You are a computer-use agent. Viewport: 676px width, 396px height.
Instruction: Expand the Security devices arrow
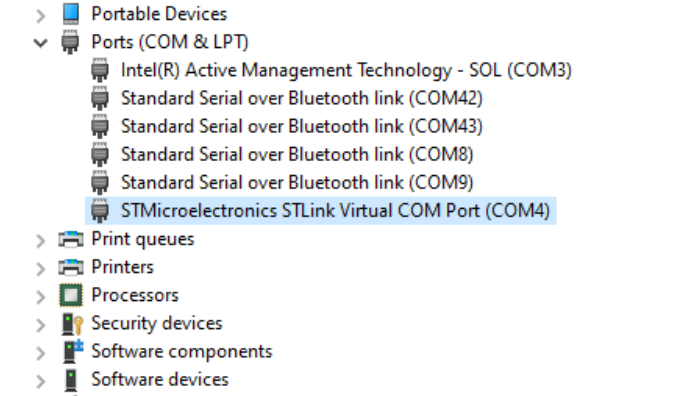41,325
